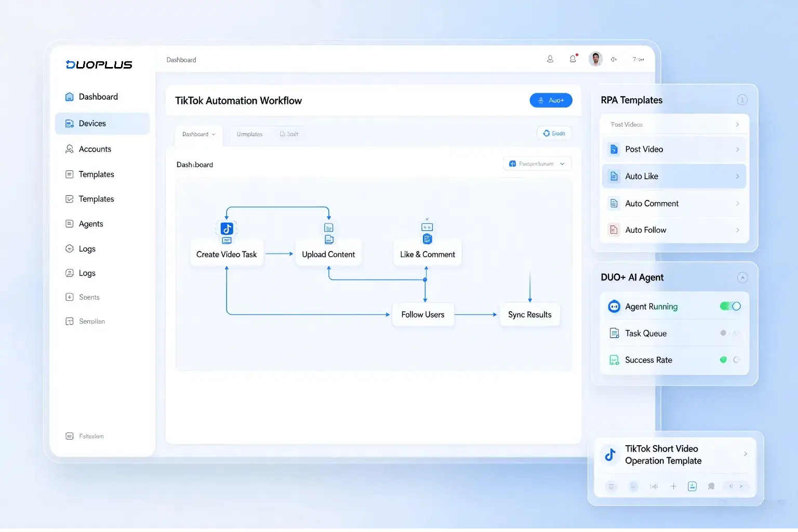798x532 pixels.
Task: Click the blue document icon next to Post Video
Action: tap(614, 150)
